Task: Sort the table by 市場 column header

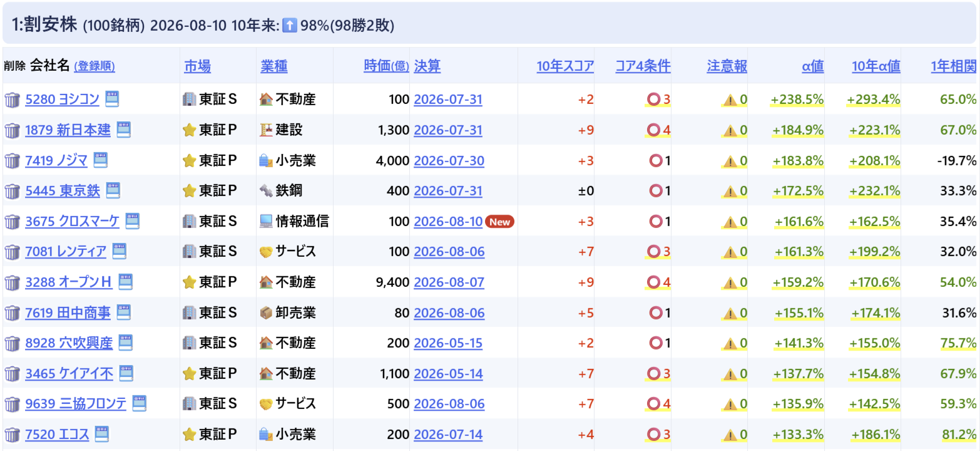Action: [198, 66]
